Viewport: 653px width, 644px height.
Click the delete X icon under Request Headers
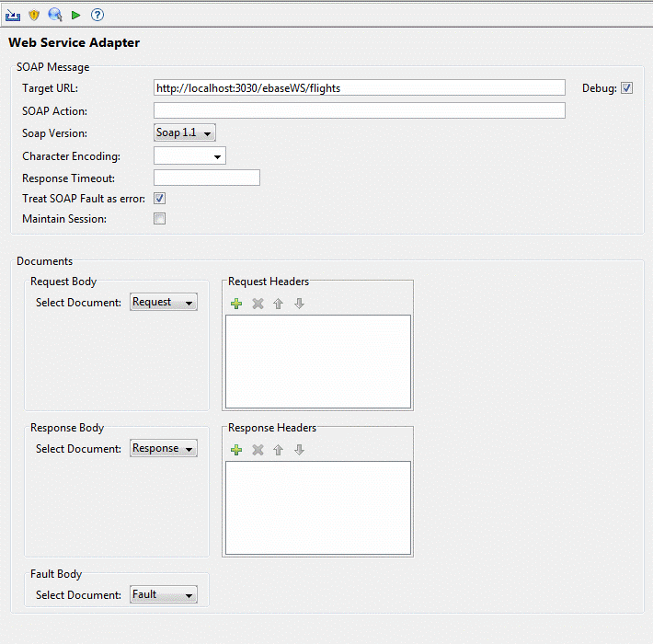point(258,304)
